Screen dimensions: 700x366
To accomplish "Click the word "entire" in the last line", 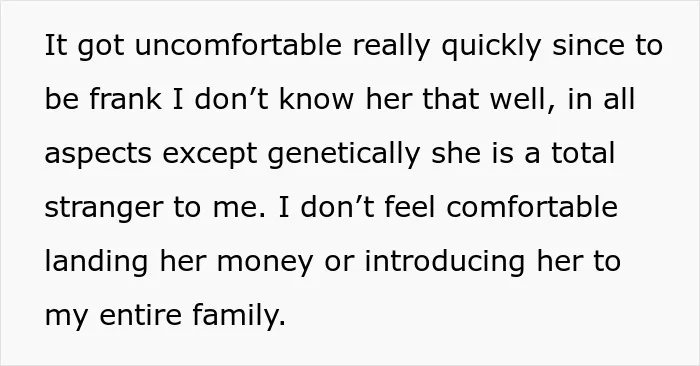I will tap(141, 315).
